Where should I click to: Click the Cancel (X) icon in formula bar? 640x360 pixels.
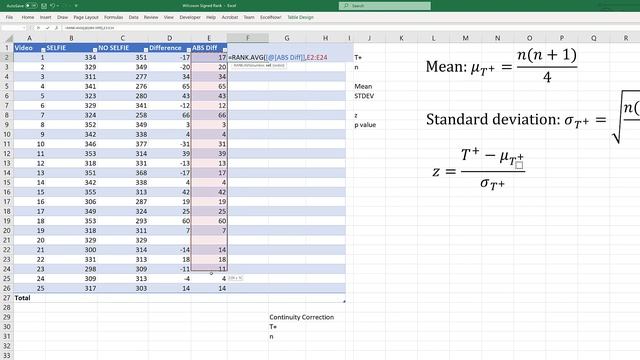(x=38, y=28)
